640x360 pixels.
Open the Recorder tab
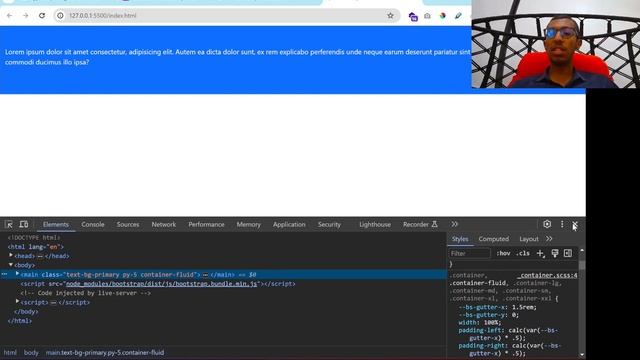(x=420, y=224)
